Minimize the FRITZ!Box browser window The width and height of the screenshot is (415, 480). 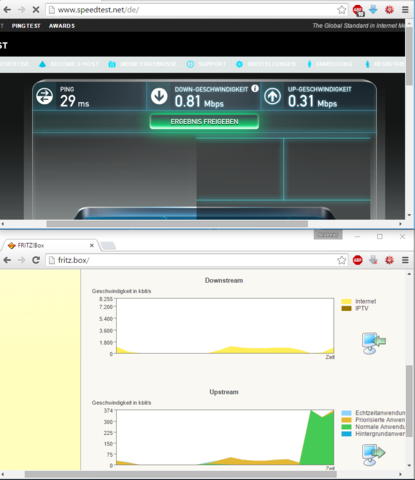pos(357,236)
